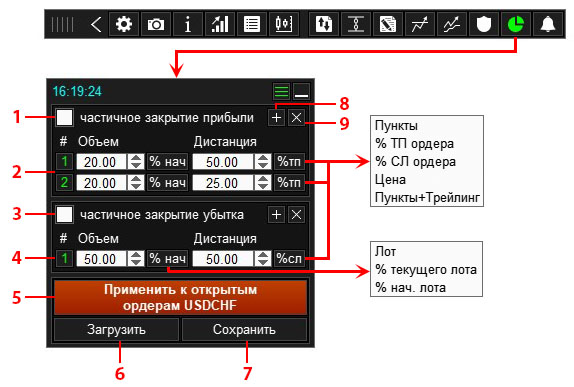Screen dimensions: 574x387
Task: Step profit row 2 volume spinner arrows
Action: tap(136, 182)
